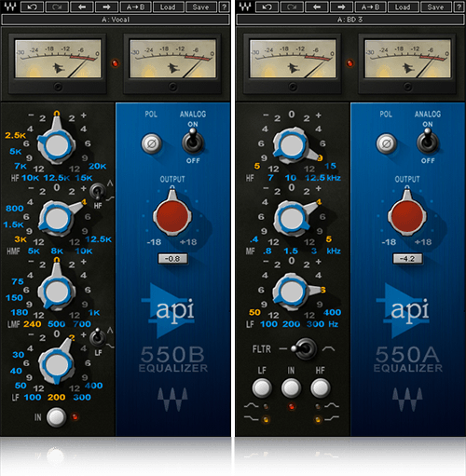The width and height of the screenshot is (466, 476).
Task: Select 3K HMF frequency on 550B
Action: [21, 239]
